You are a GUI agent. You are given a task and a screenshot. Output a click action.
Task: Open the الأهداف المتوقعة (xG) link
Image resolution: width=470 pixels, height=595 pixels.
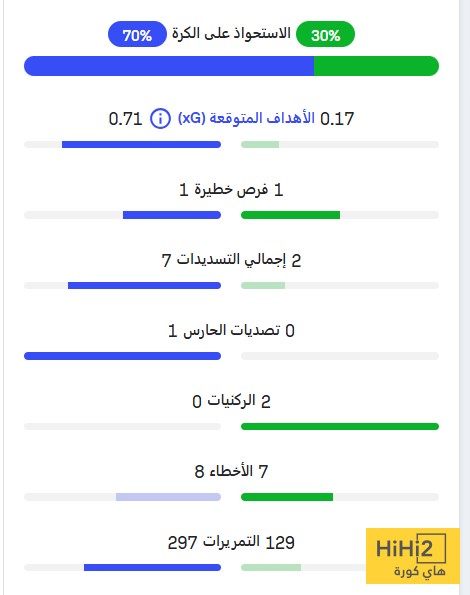247,118
